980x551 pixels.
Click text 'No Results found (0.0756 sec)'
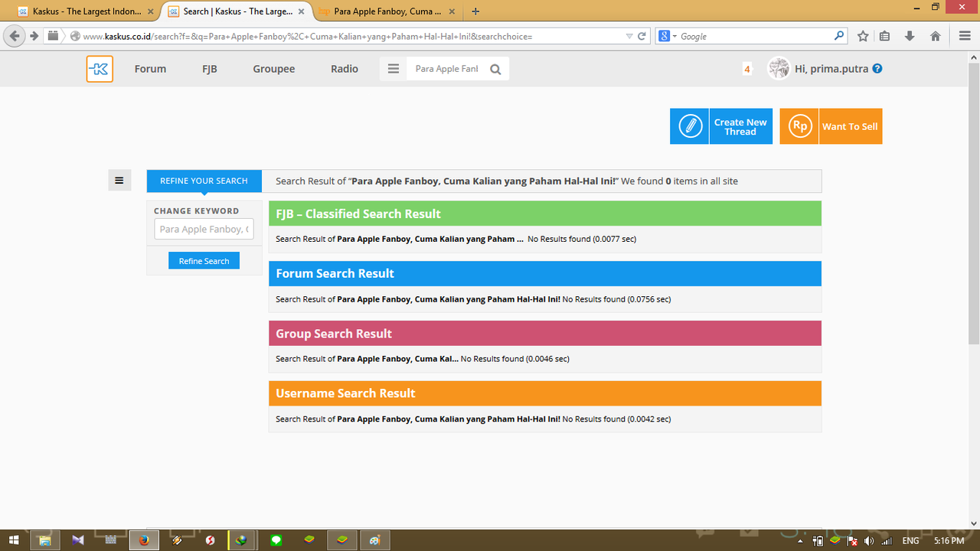pyautogui.click(x=616, y=299)
